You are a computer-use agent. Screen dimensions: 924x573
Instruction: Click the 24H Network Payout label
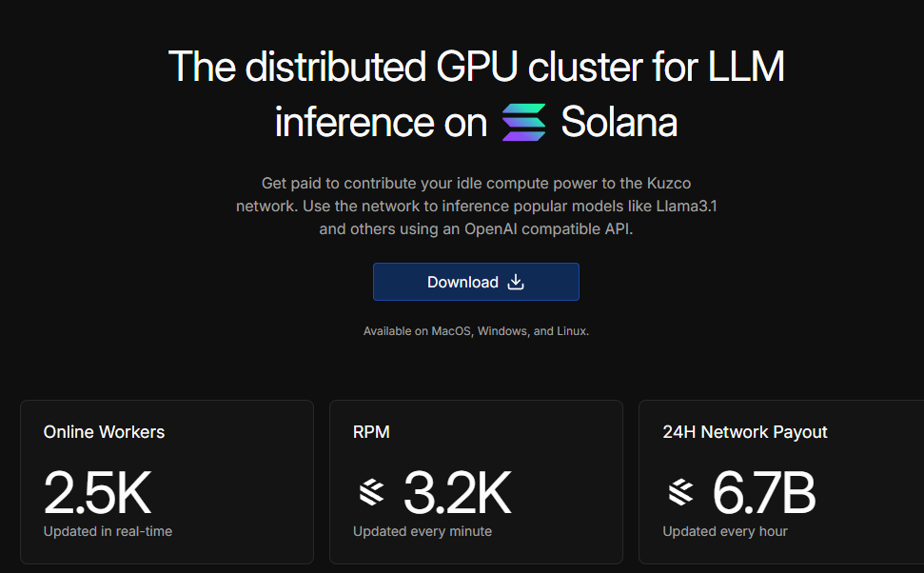point(745,432)
